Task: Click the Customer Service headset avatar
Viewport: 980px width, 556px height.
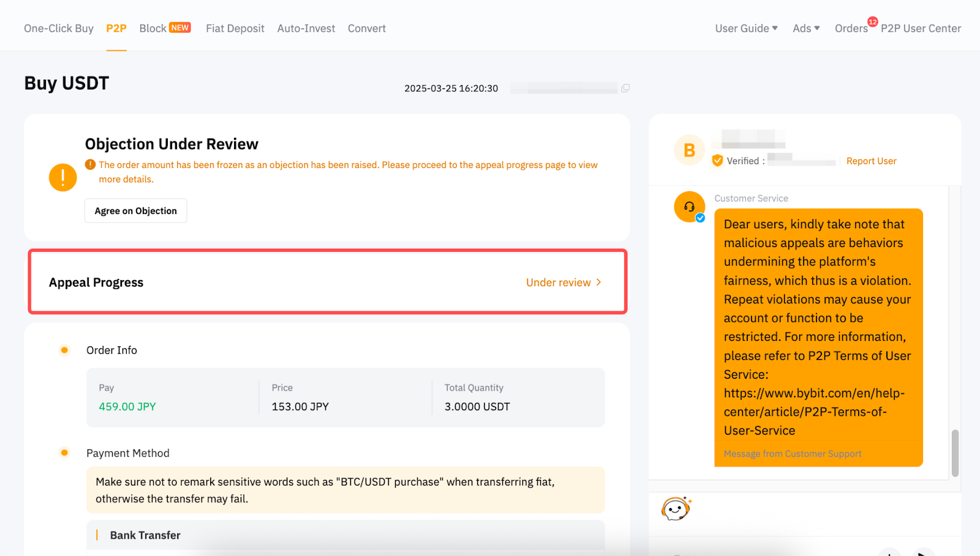Action: tap(689, 207)
